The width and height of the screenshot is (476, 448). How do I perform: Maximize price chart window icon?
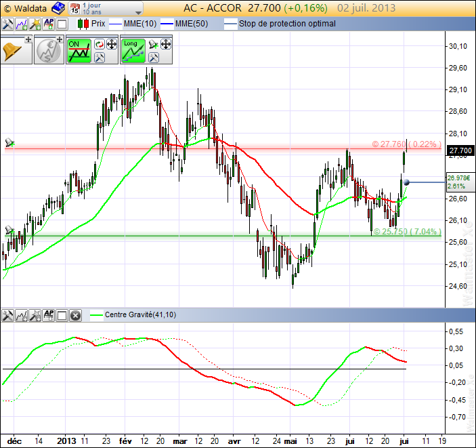coord(62,24)
